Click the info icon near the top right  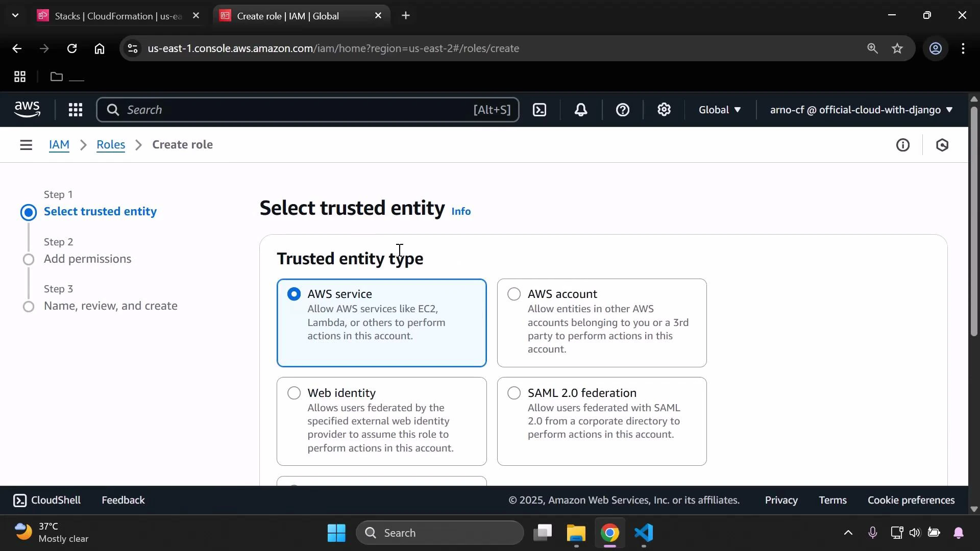tap(903, 145)
